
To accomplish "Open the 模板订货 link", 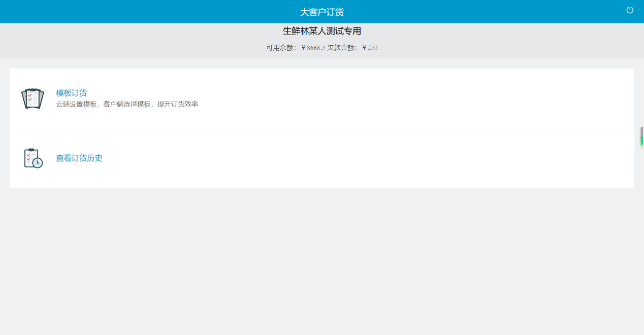I will click(x=72, y=93).
